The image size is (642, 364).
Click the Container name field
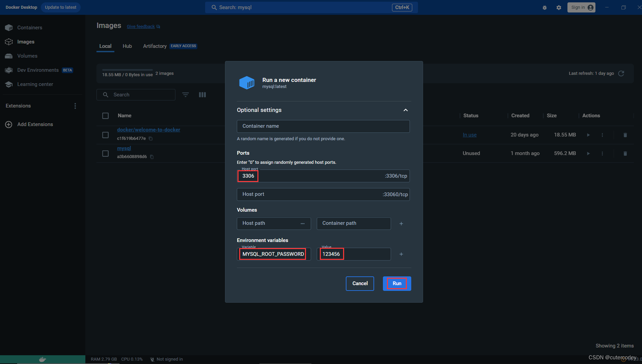click(x=323, y=126)
